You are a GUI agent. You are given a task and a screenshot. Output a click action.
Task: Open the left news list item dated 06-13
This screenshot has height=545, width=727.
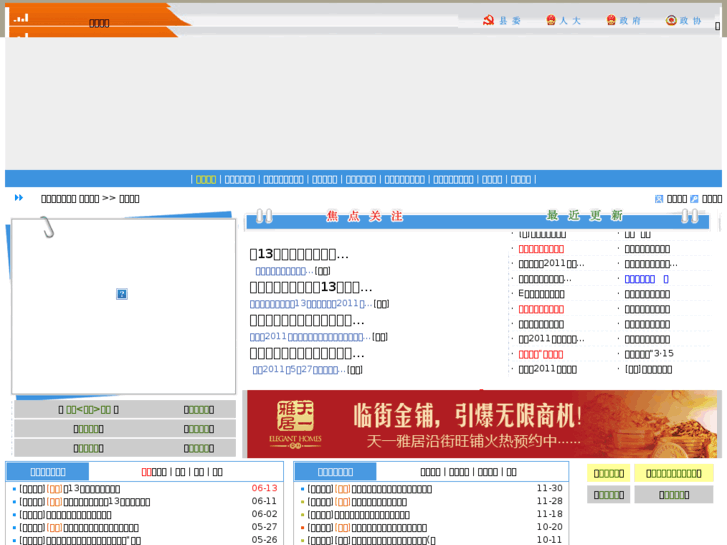(x=70, y=489)
